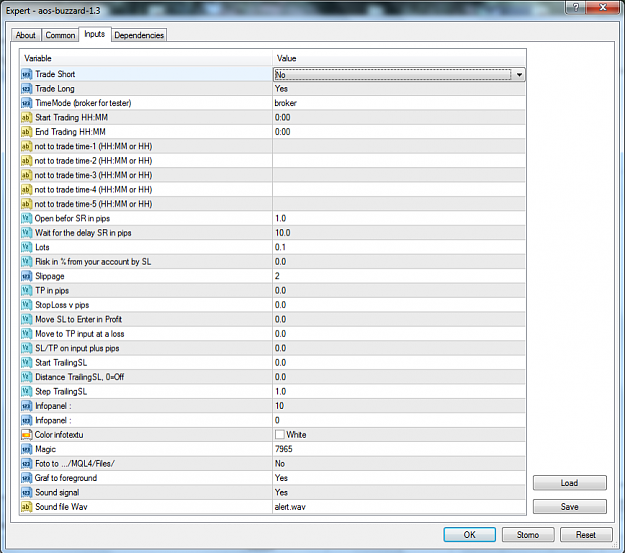Select the Trade Short combo box showing No

click(399, 75)
